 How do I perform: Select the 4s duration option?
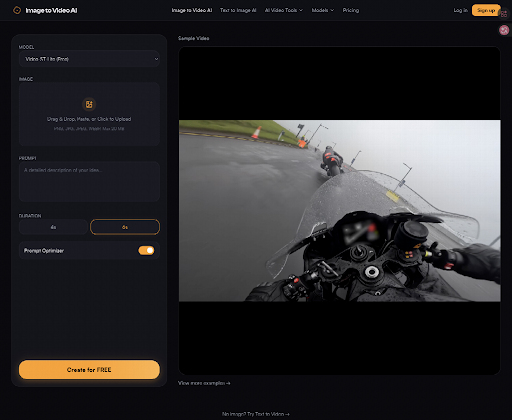[53, 227]
